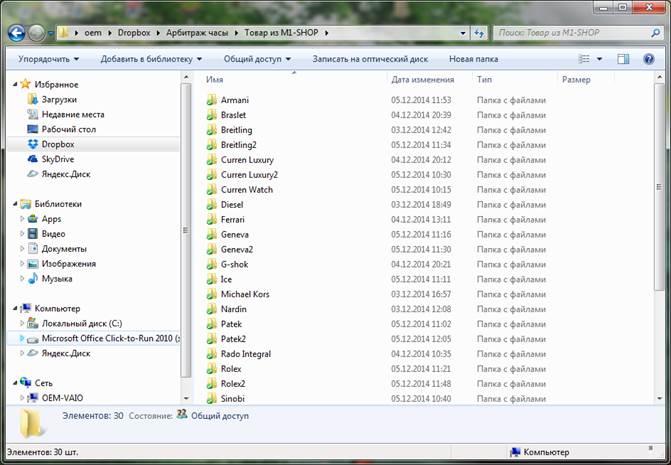Select the Patek folder icon
Screen dimensions: 671x465
(x=211, y=324)
